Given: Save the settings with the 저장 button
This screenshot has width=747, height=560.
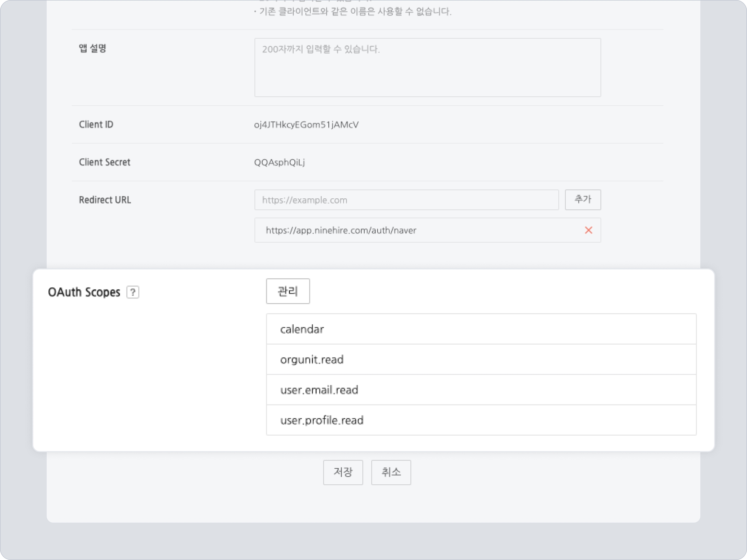Looking at the screenshot, I should (343, 472).
